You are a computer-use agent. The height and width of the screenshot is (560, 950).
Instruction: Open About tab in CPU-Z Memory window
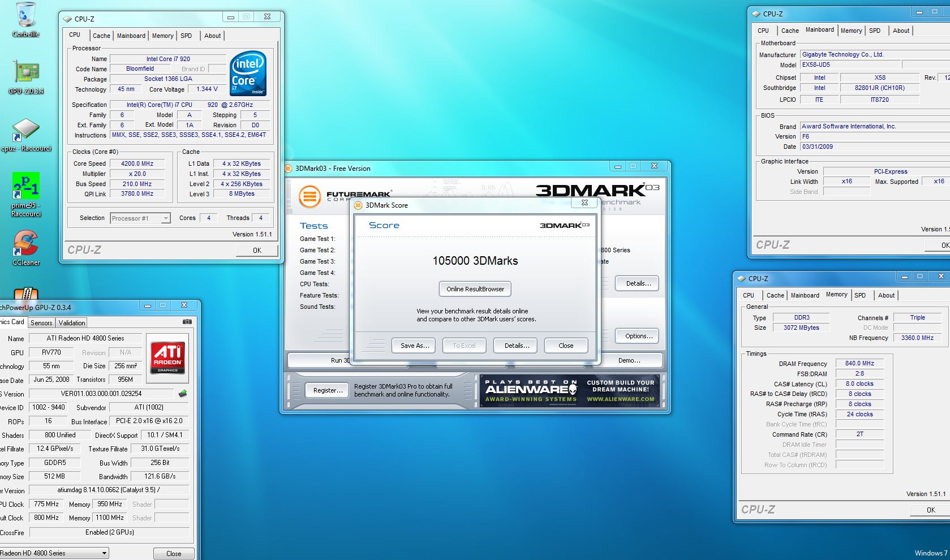point(886,295)
